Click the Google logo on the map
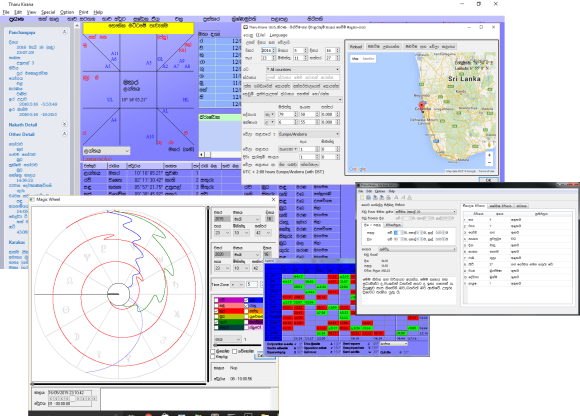This screenshot has width=580, height=416. pos(357,169)
